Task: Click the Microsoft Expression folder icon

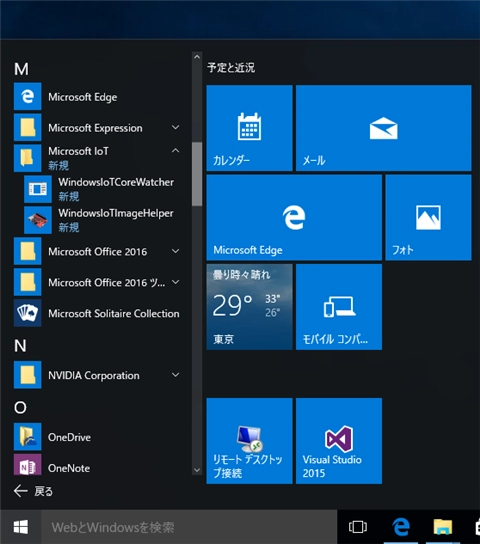Action: (x=27, y=127)
